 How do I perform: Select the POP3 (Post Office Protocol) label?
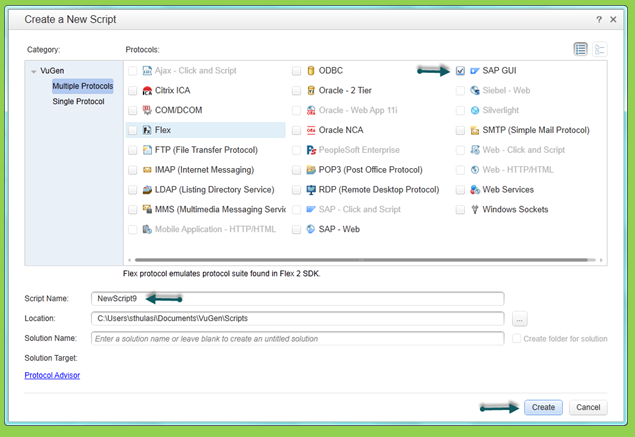tap(370, 170)
